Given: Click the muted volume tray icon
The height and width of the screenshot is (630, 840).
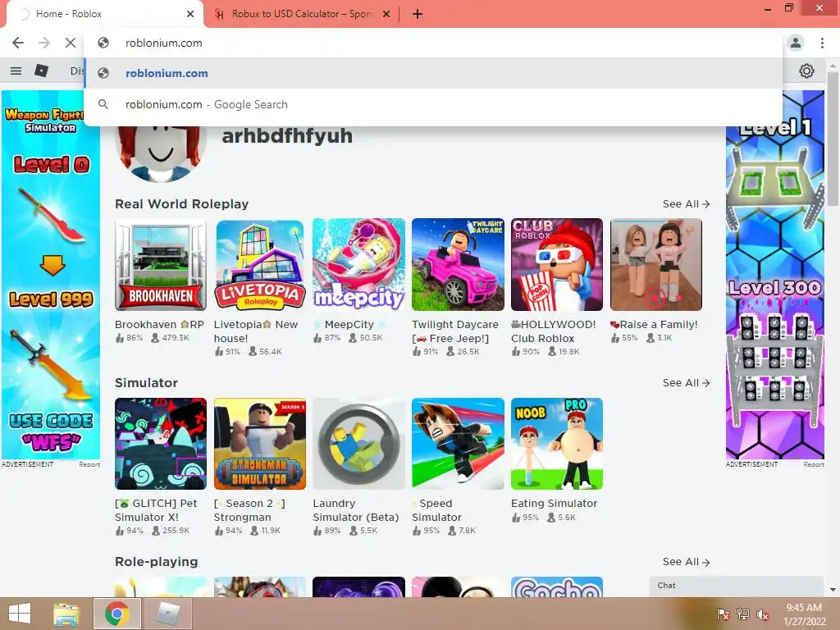Looking at the screenshot, I should click(763, 614).
